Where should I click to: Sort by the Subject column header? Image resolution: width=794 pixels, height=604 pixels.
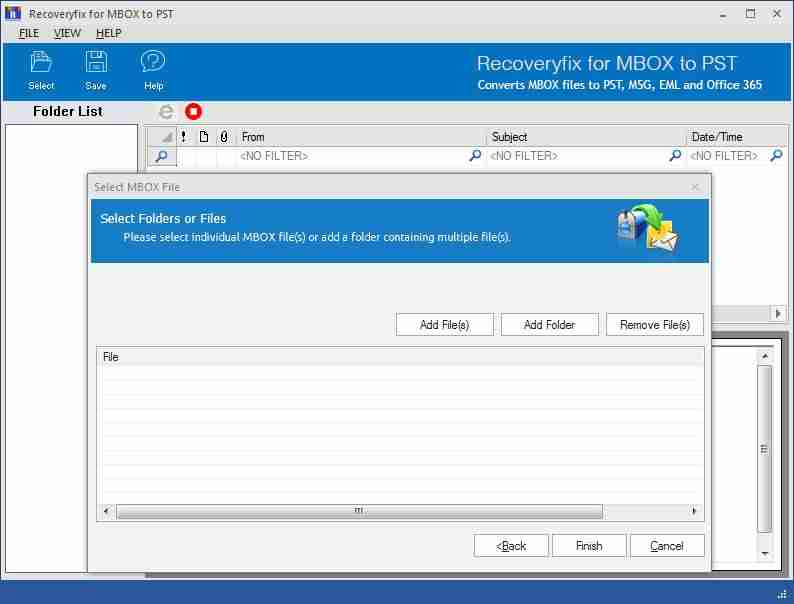coord(586,137)
